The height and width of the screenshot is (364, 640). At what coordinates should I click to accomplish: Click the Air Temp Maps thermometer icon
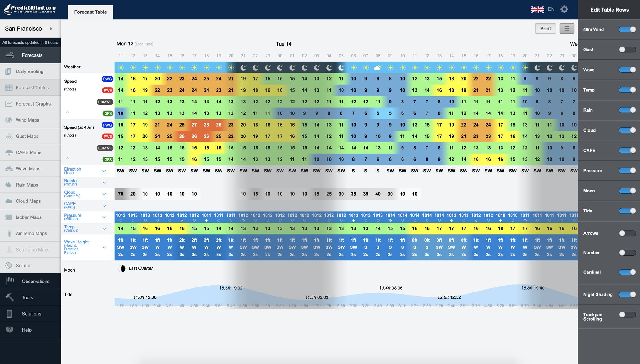[9, 233]
